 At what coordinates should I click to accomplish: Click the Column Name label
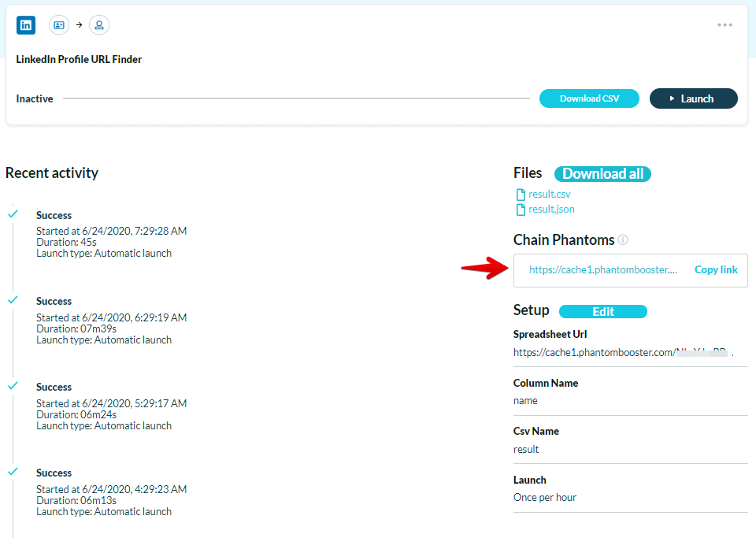(546, 383)
